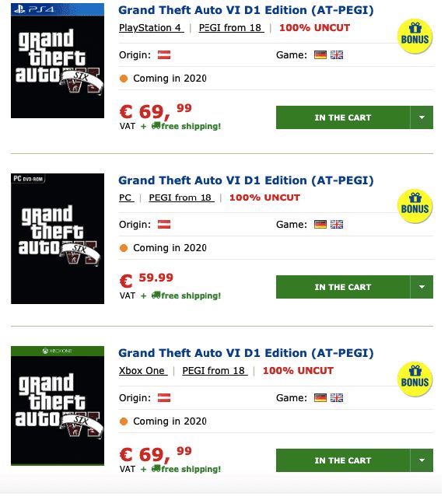The image size is (448, 500).
Task: Open PEGI from 18 link on PC listing
Action: pyautogui.click(x=181, y=198)
